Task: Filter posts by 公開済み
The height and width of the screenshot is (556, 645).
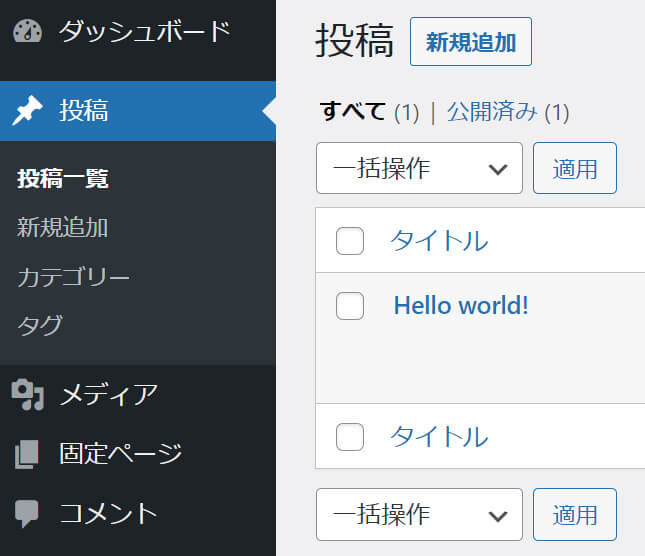Action: [x=492, y=111]
